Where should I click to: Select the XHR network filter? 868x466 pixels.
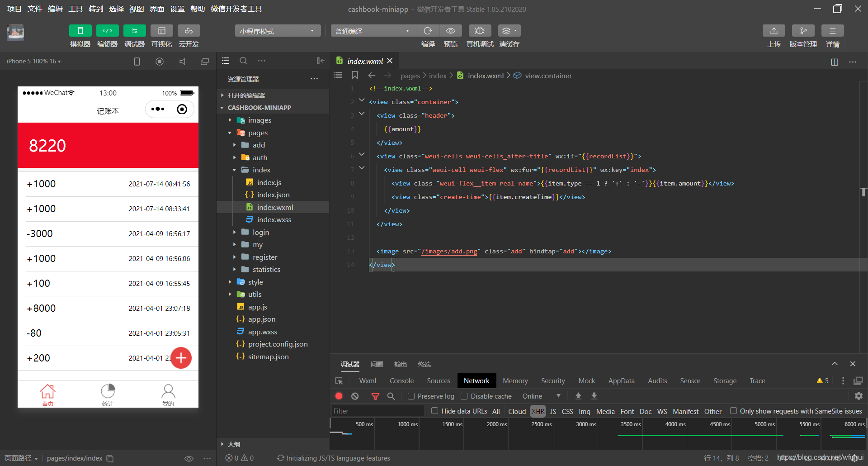[x=538, y=411]
